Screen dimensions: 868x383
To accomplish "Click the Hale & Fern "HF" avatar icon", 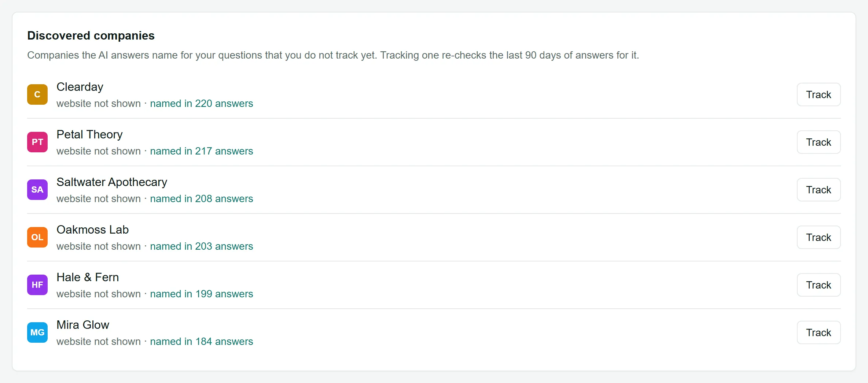I will [37, 285].
